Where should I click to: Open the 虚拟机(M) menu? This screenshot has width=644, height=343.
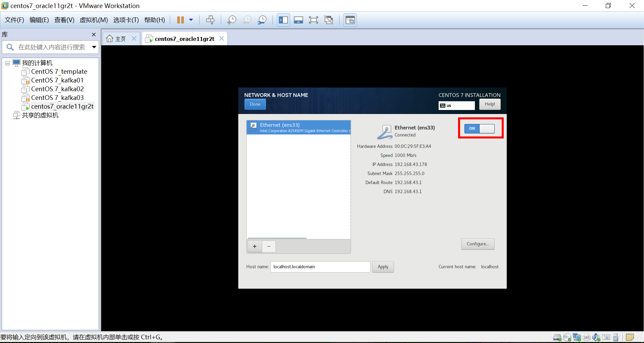click(94, 20)
